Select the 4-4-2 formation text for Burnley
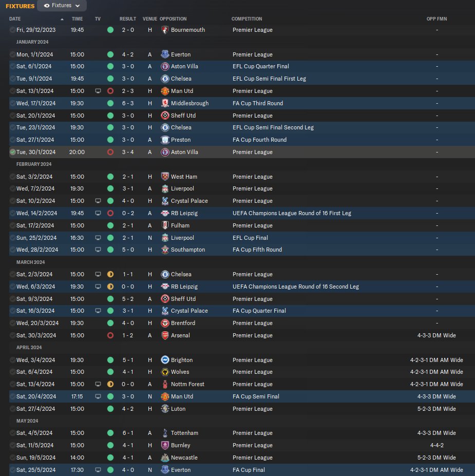475x476 pixels. [x=437, y=445]
